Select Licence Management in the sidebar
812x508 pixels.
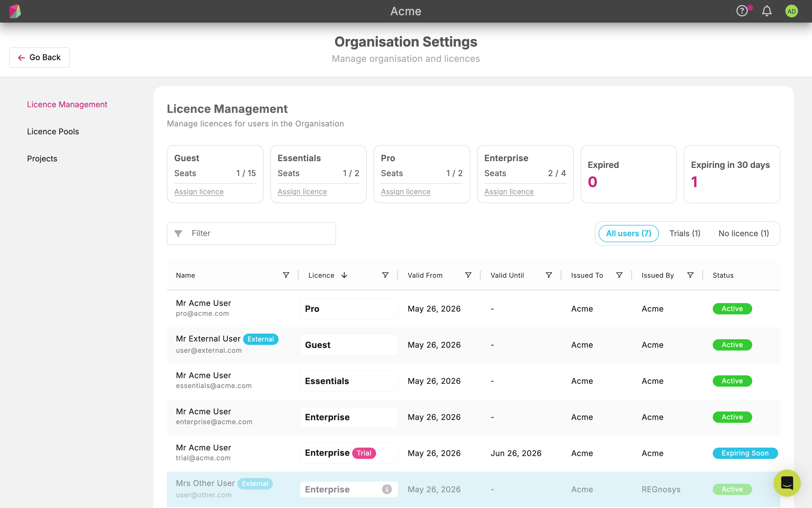tap(67, 104)
